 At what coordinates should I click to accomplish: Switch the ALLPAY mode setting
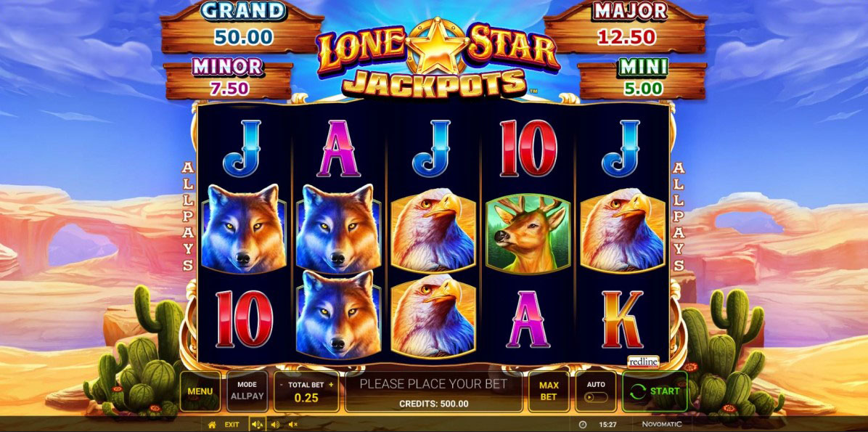point(247,391)
